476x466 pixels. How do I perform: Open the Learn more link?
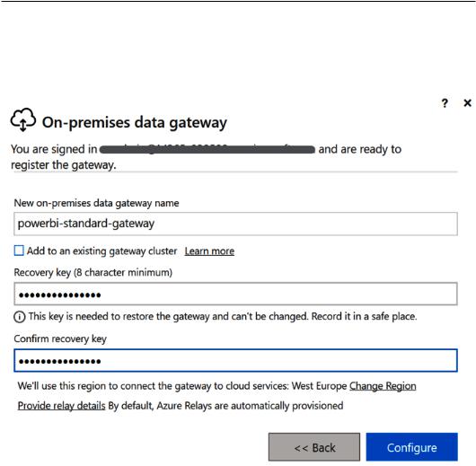pyautogui.click(x=209, y=251)
